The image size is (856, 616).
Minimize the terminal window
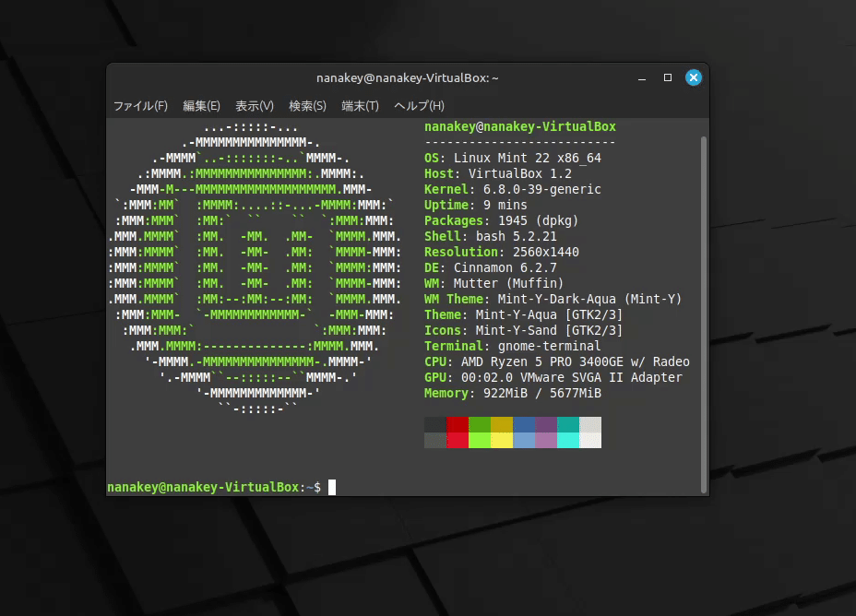tap(642, 78)
